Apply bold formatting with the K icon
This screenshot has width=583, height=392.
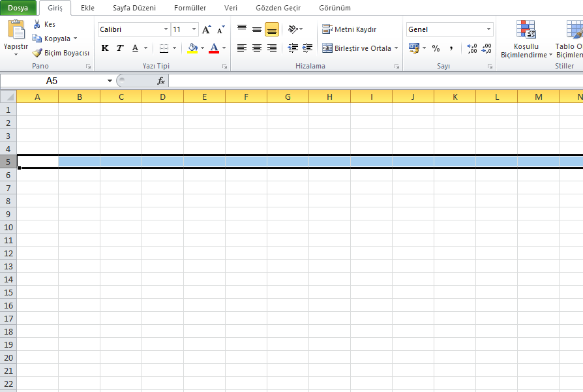104,48
